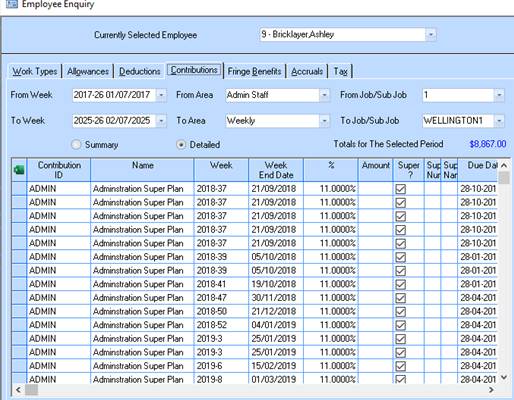514x400 pixels.
Task: Open the Currently Selected Employee dropdown
Action: pos(431,35)
